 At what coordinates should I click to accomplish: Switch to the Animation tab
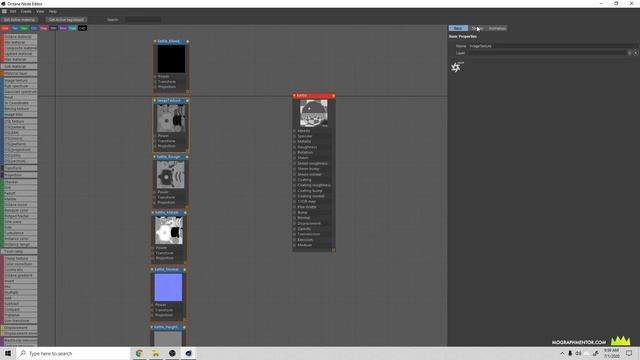(x=497, y=28)
